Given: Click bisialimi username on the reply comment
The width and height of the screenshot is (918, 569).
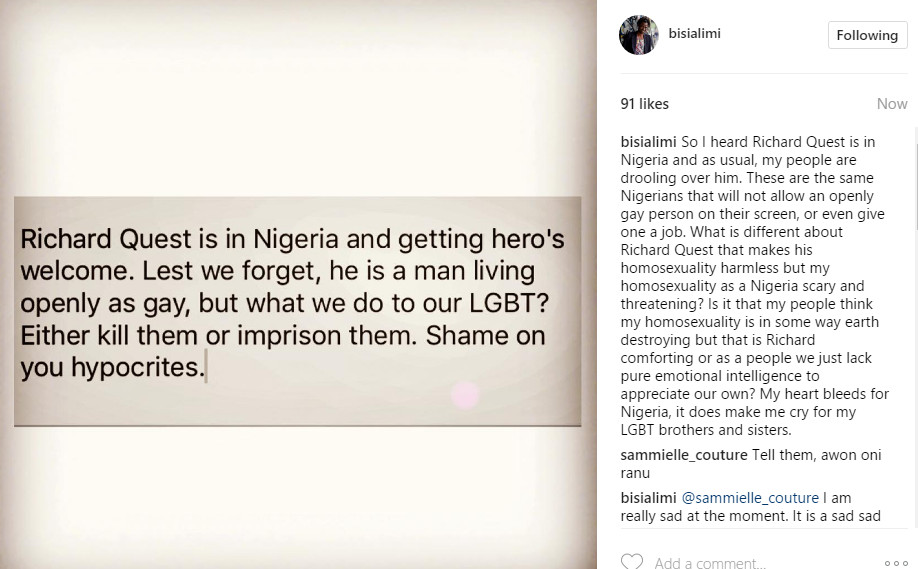Looking at the screenshot, I should coord(648,498).
